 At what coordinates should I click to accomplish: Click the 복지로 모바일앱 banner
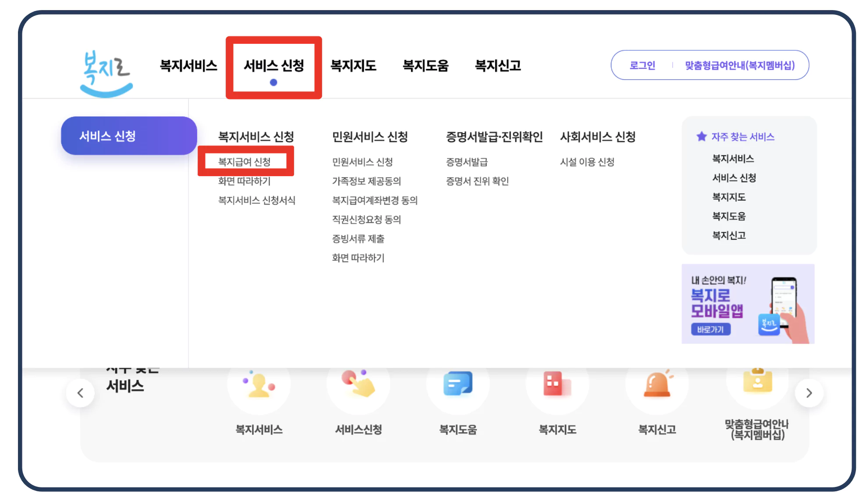748,304
